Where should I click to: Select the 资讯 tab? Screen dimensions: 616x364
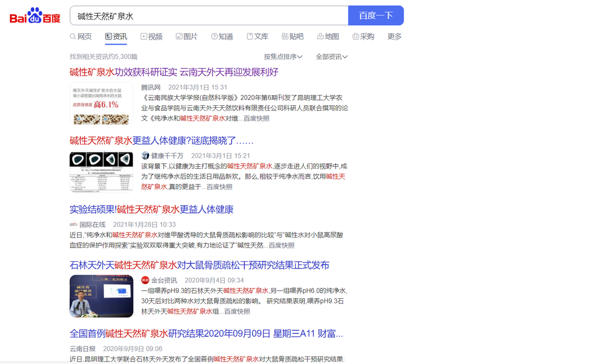pos(116,36)
